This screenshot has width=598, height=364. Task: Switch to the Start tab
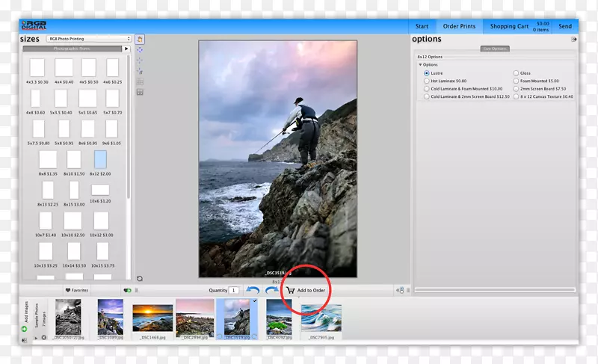[422, 26]
